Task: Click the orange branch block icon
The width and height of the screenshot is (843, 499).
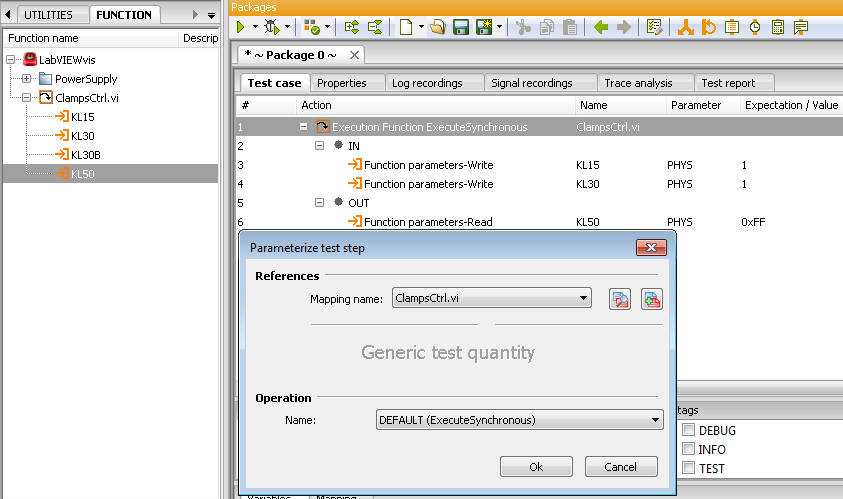Action: (x=685, y=27)
